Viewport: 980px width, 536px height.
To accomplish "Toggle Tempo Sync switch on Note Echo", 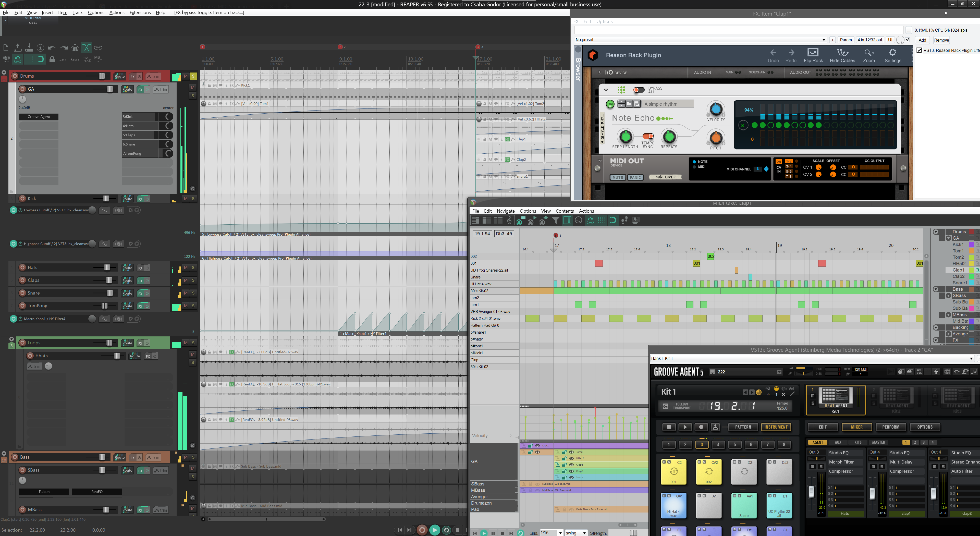I will pos(648,136).
